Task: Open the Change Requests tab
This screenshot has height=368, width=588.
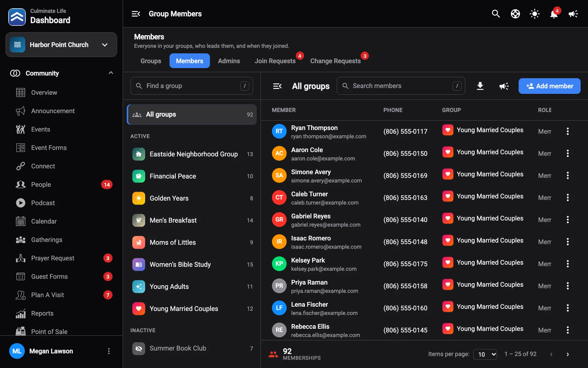Action: coord(335,61)
